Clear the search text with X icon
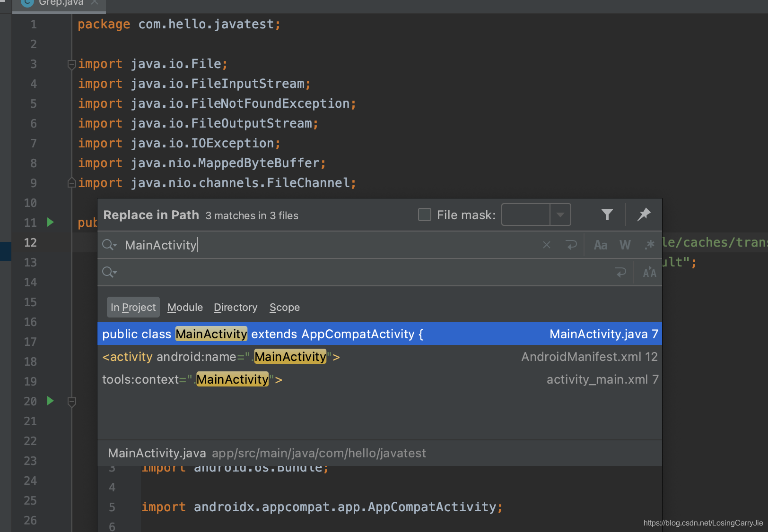The image size is (768, 532). 547,245
